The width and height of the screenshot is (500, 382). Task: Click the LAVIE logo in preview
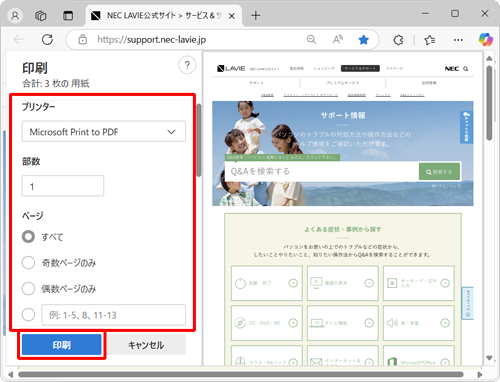click(231, 69)
